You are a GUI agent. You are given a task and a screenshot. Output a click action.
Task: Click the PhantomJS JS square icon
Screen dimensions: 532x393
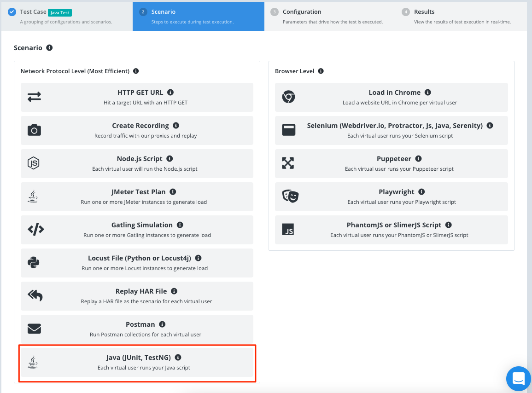pyautogui.click(x=288, y=230)
